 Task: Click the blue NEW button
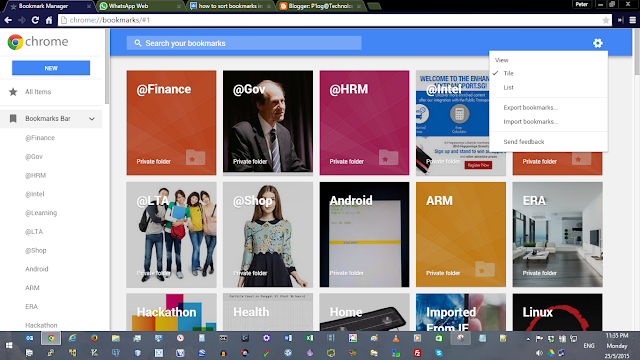tap(51, 68)
